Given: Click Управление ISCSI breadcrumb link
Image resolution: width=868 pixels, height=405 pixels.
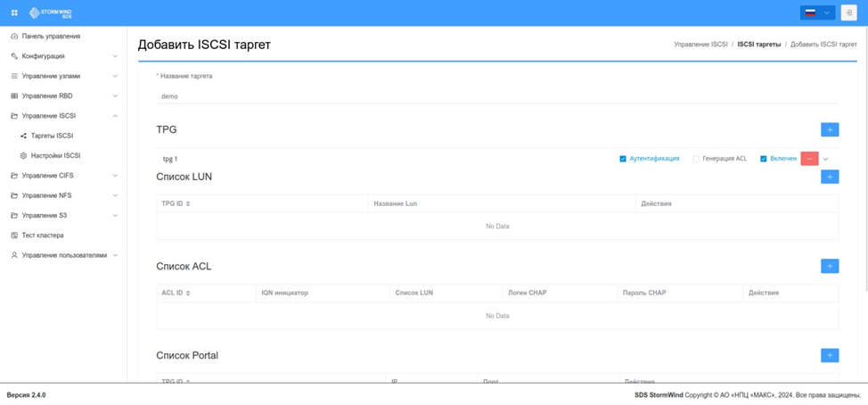Looking at the screenshot, I should pyautogui.click(x=700, y=44).
